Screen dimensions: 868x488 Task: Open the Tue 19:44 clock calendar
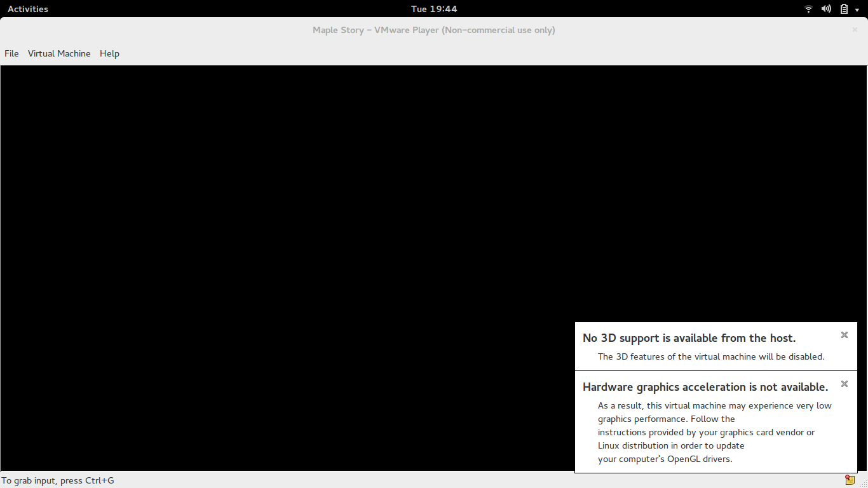coord(434,9)
